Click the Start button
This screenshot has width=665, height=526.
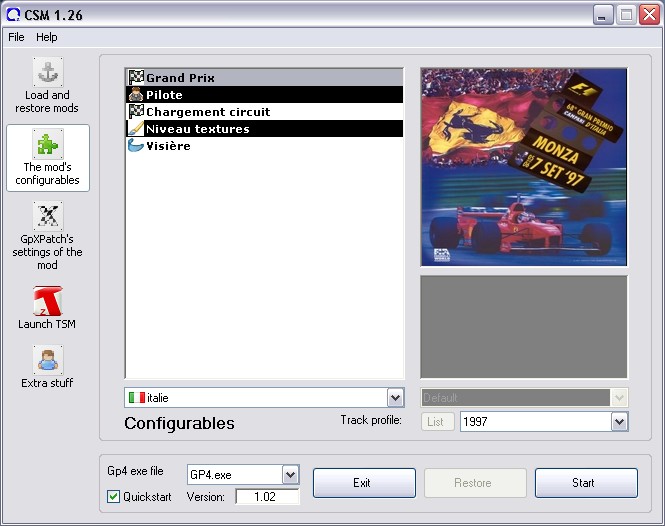[586, 483]
